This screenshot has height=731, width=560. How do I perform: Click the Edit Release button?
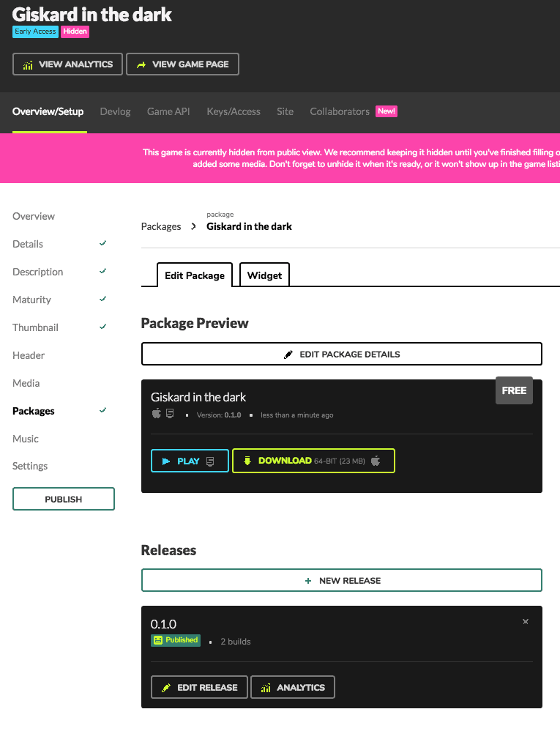199,687
